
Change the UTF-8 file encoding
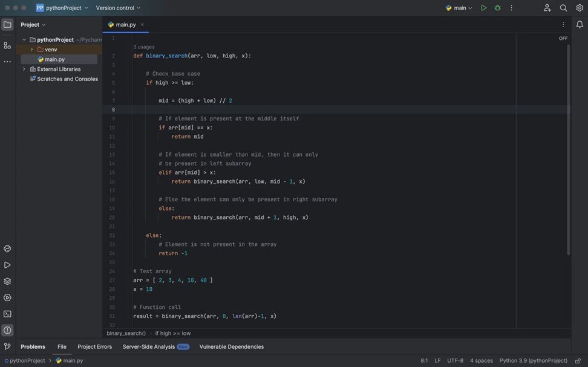[x=456, y=360]
